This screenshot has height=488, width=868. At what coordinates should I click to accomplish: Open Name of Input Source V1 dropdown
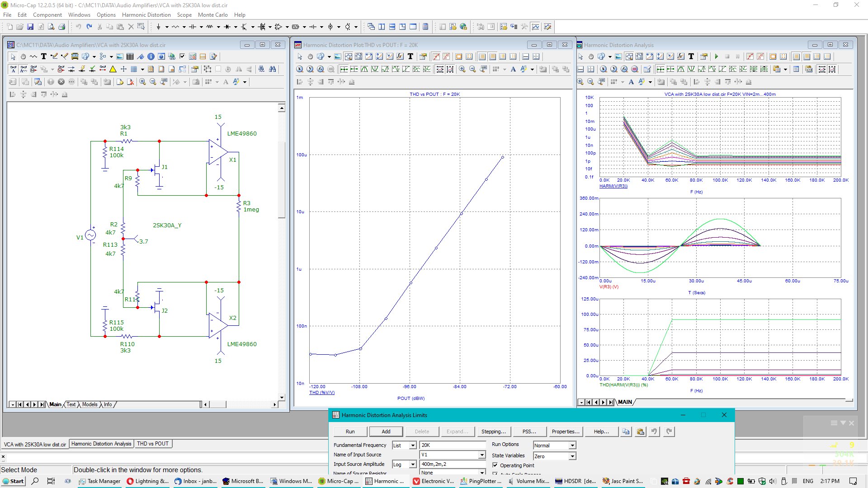coord(482,455)
